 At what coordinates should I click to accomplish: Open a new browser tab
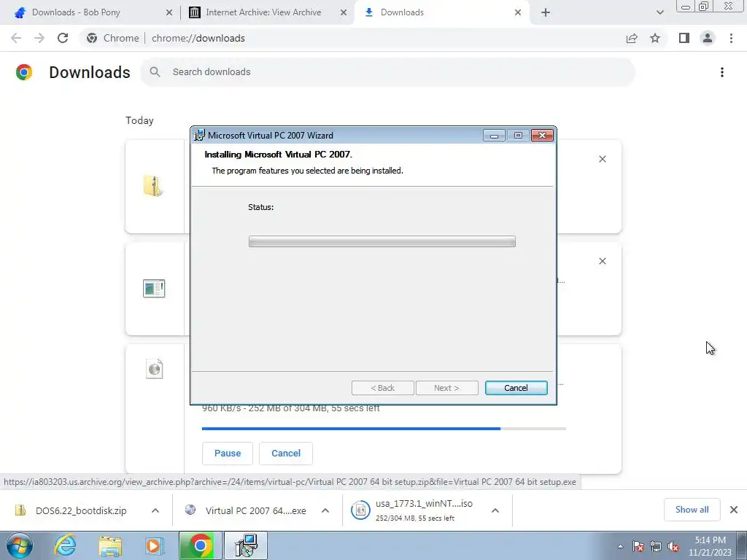[546, 12]
